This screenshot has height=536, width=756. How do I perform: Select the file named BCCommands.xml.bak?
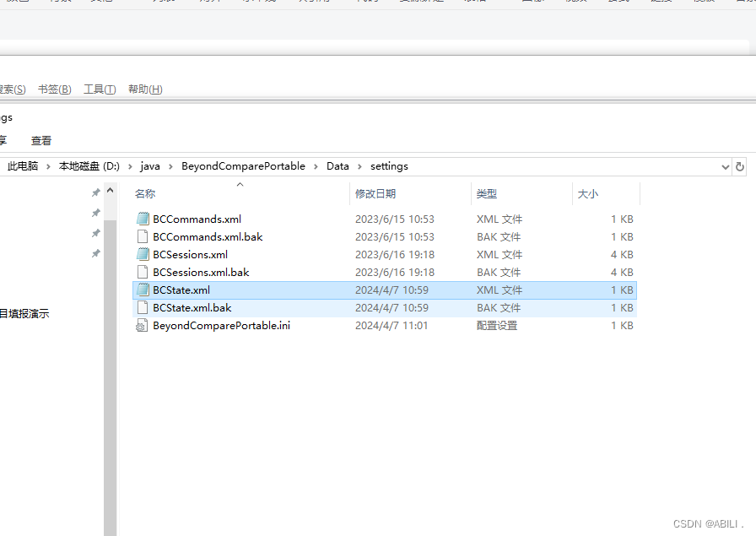pos(208,237)
